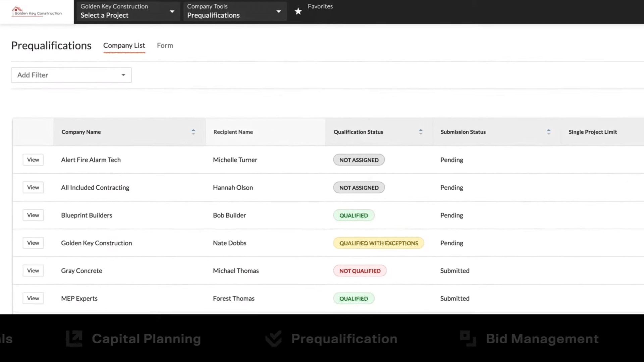Sort the Submission Status column
This screenshot has height=362, width=644.
(549, 132)
